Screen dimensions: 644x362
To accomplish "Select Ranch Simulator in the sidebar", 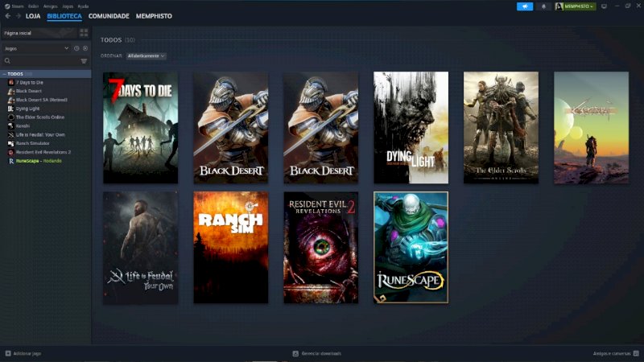I will [33, 144].
